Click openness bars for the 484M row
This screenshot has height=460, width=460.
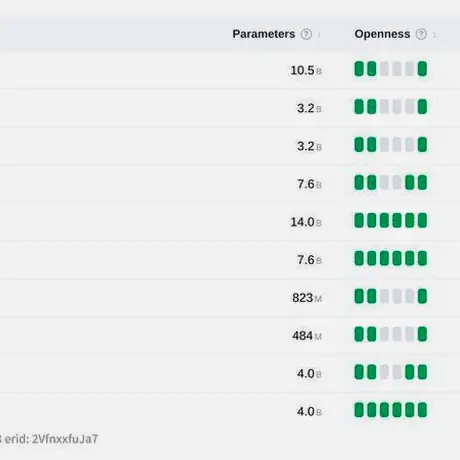pos(391,334)
